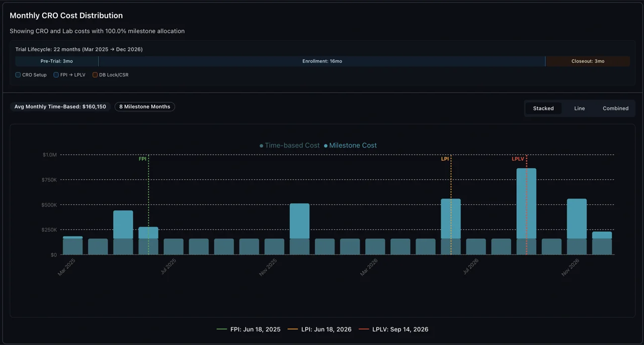
Task: Select the CRO Setup legend marker
Action: point(18,75)
